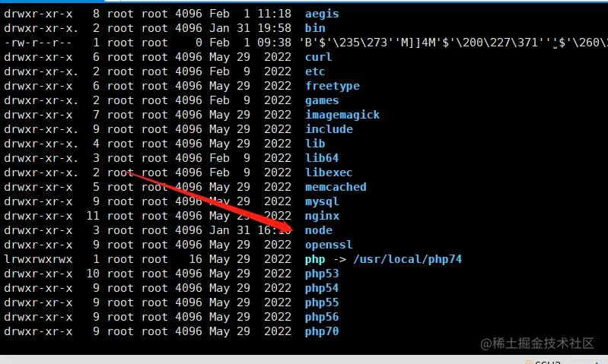Image resolution: width=608 pixels, height=364 pixels.
Task: Click the php symlink name
Action: click(315, 259)
